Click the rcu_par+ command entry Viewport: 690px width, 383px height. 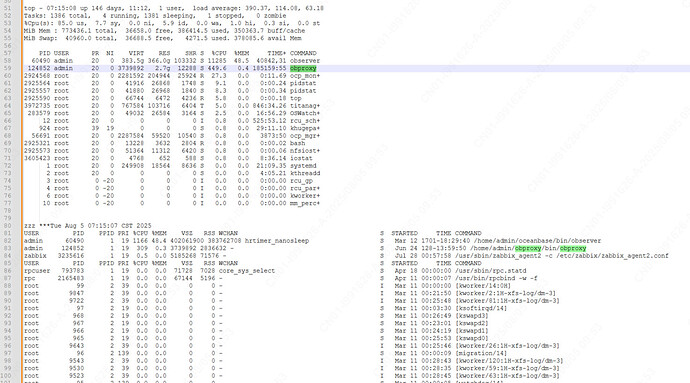coord(305,188)
